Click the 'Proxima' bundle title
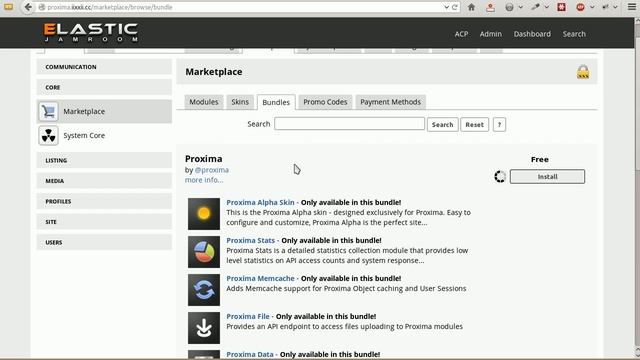Image resolution: width=640 pixels, height=360 pixels. 204,159
